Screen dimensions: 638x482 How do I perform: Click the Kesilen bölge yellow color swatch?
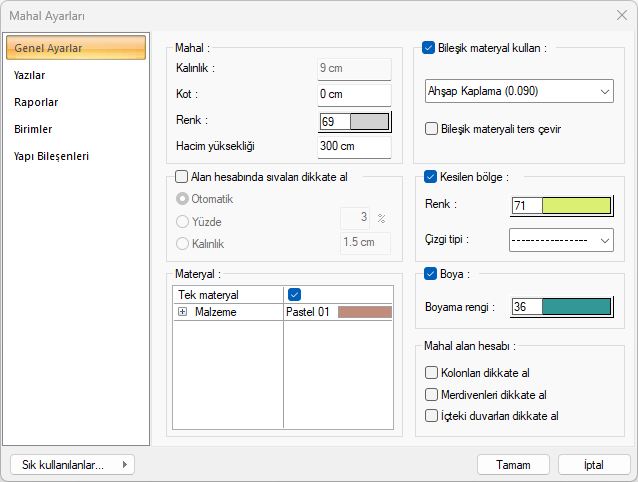point(574,205)
